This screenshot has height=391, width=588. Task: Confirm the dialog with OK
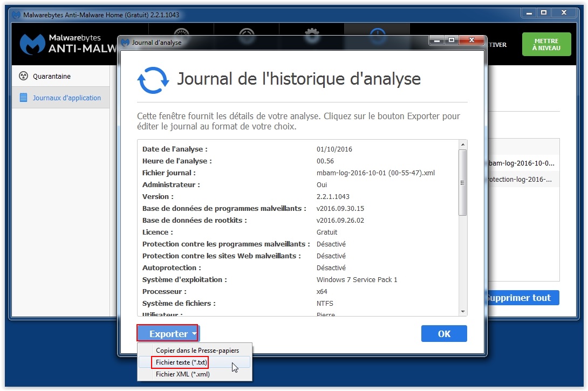[x=444, y=333]
